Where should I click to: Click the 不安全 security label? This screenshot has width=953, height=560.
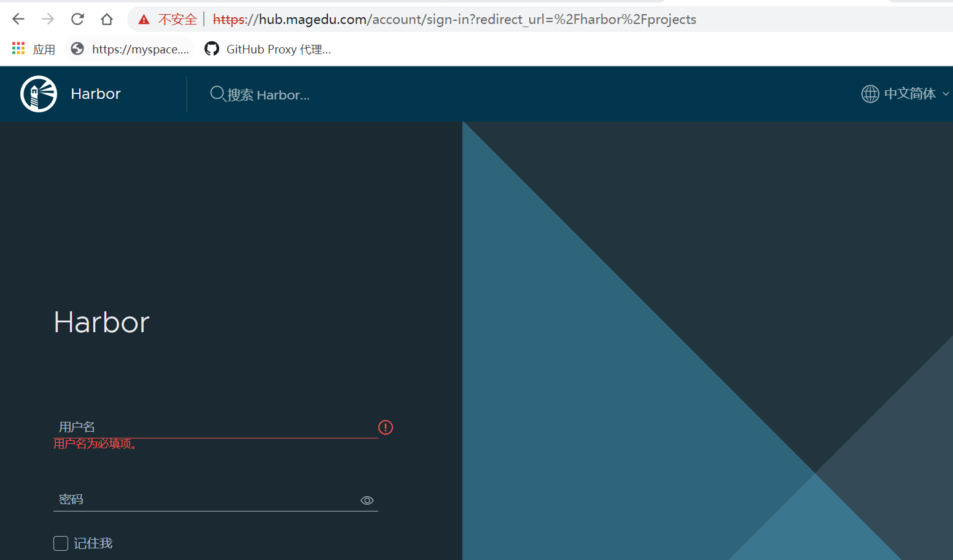point(177,20)
